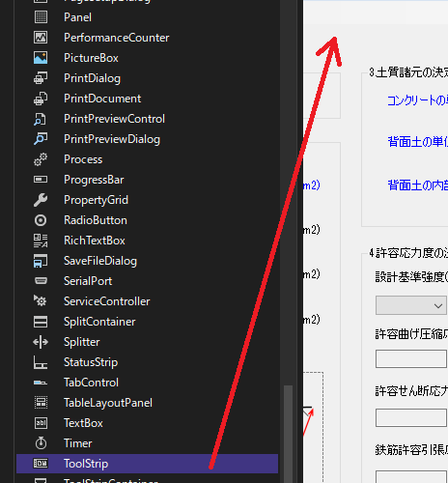This screenshot has width=448, height=483.
Task: Pick the PictureBox control icon
Action: pos(41,58)
